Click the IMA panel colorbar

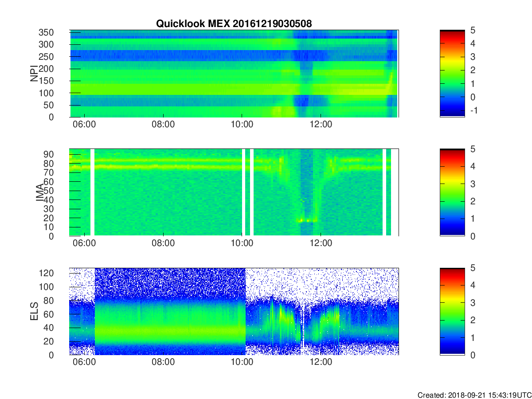tap(452, 192)
